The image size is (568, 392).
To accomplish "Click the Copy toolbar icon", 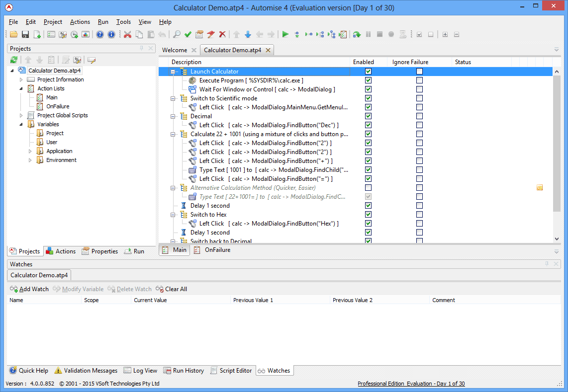I will click(x=139, y=34).
